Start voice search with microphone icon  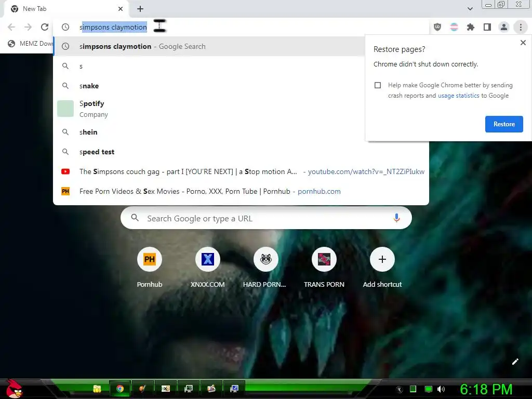coord(396,218)
